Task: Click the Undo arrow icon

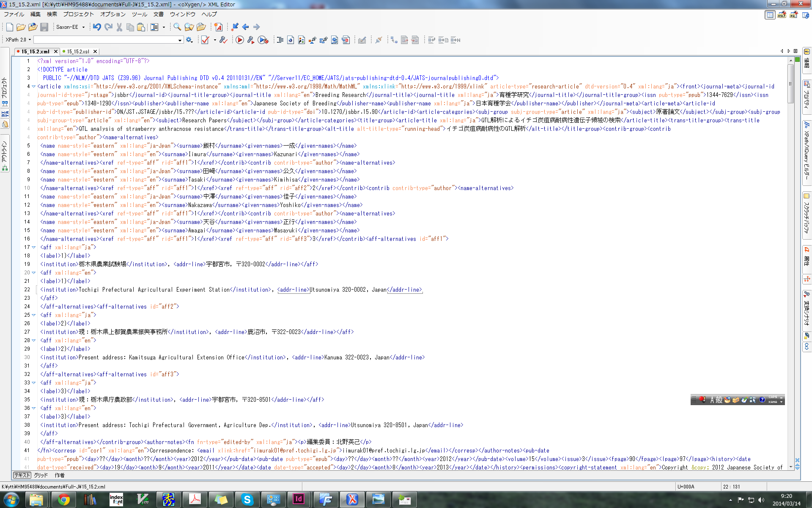Action: coord(97,27)
